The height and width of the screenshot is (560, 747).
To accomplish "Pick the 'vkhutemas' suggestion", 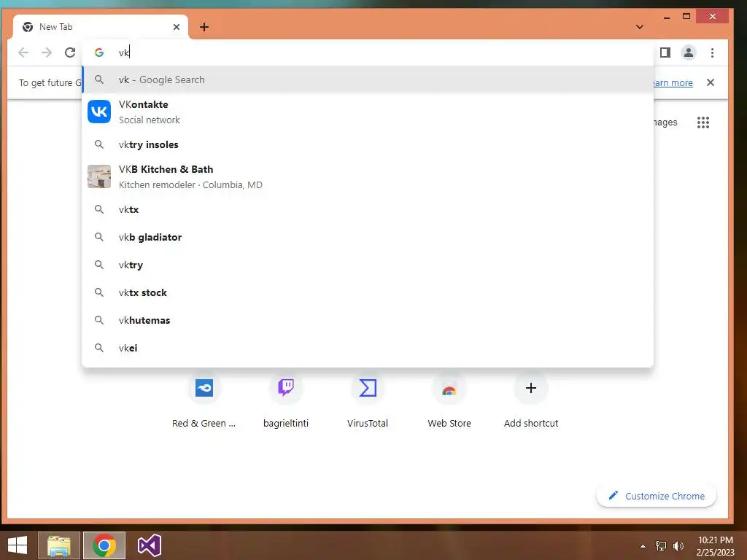I will (368, 320).
